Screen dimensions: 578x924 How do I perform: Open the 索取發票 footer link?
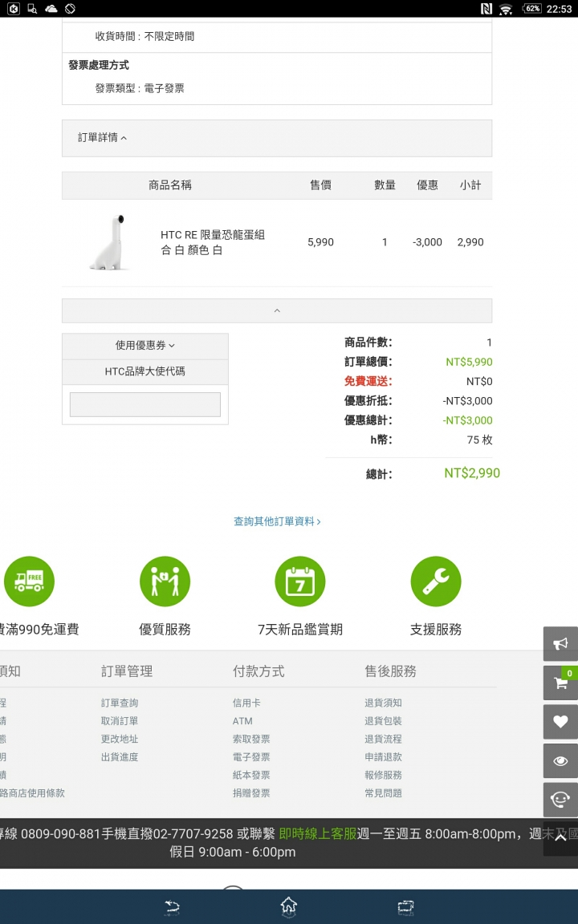pyautogui.click(x=251, y=739)
